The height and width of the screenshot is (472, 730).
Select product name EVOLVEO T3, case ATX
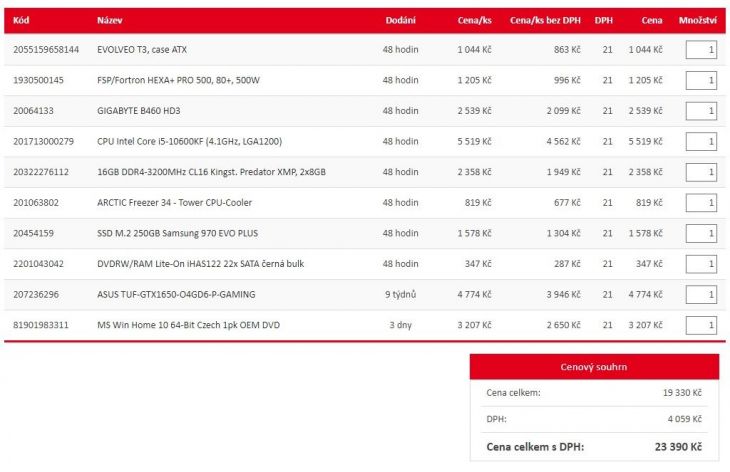point(142,50)
